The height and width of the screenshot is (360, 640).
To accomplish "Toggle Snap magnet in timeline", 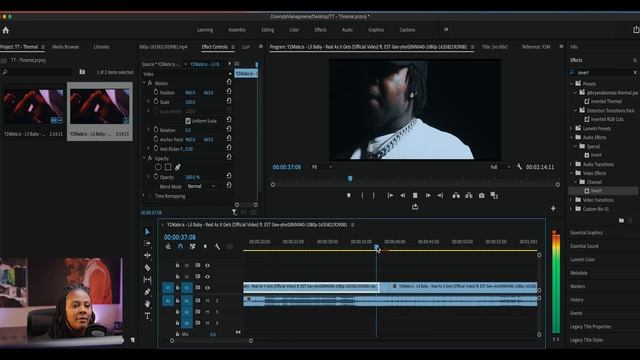I will (x=180, y=246).
